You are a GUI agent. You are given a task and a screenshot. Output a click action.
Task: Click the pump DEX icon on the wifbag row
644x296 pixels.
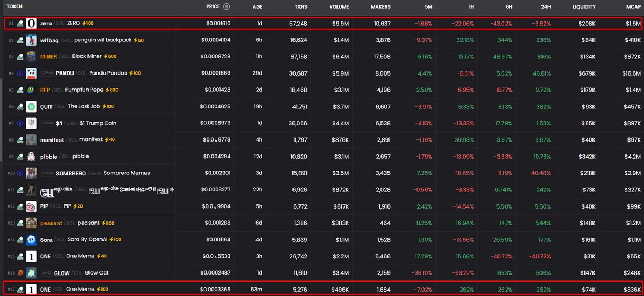pos(20,40)
